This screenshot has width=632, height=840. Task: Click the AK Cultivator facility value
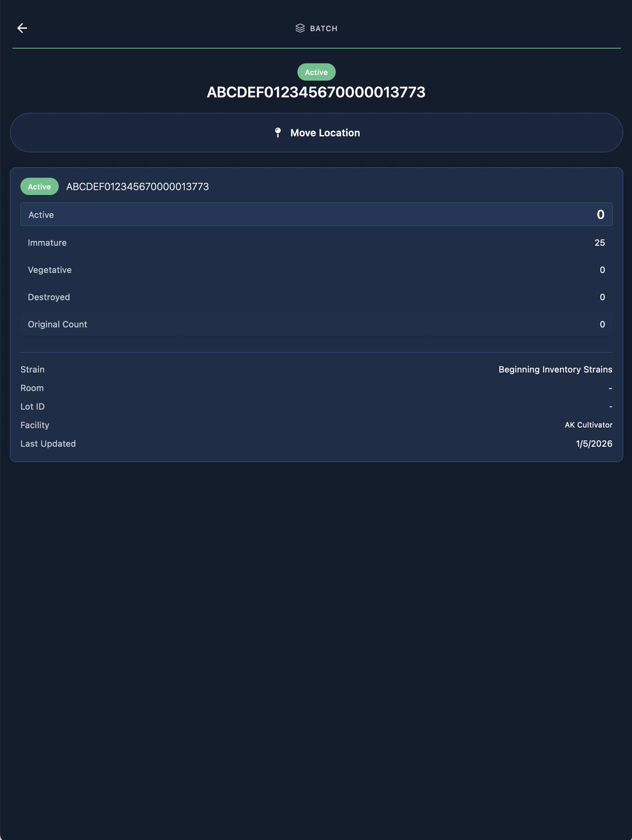[x=588, y=425]
